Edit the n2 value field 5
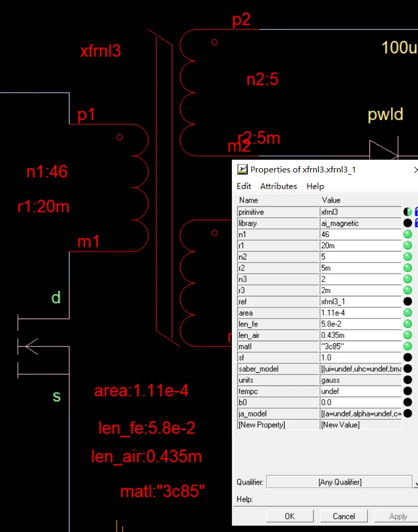Viewport: 418px width, 532px height. coord(361,257)
